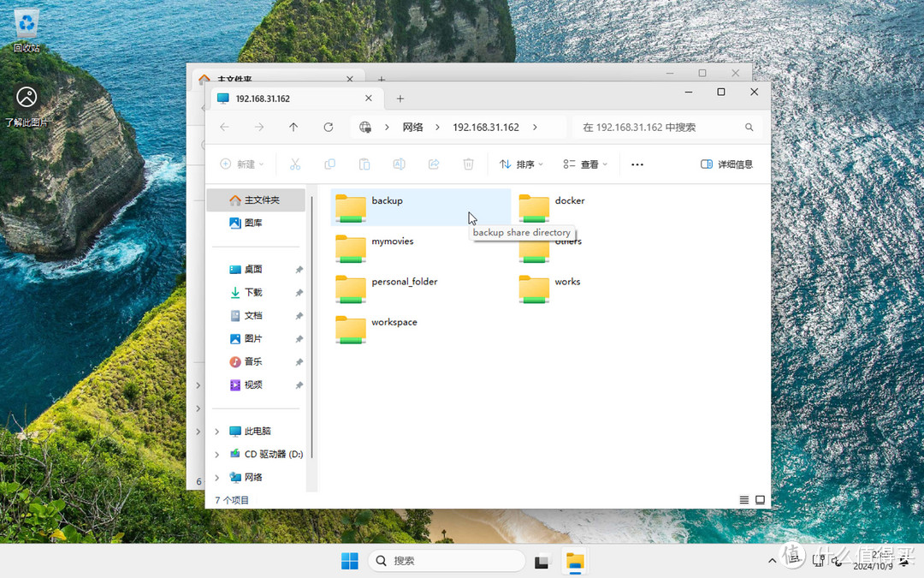
Task: Open a new tab with the plus button
Action: 400,98
